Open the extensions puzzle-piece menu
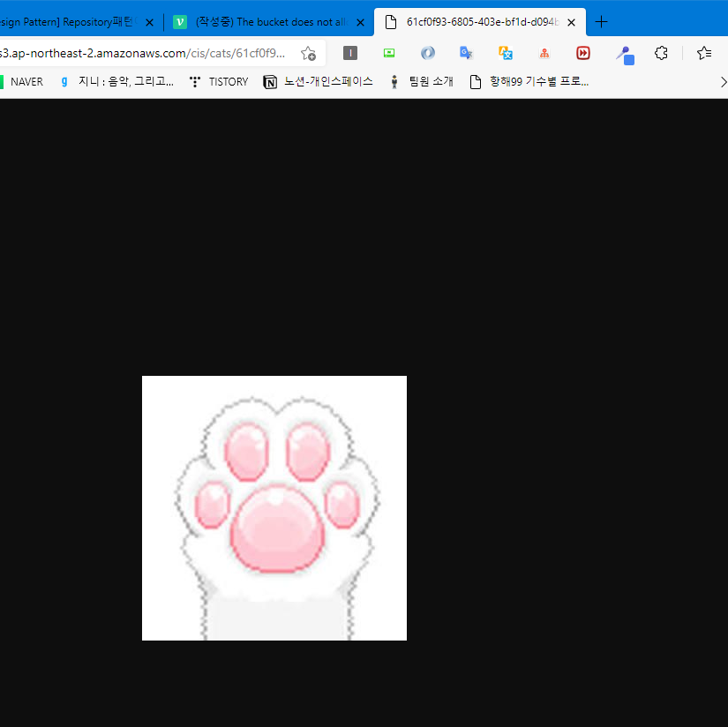The height and width of the screenshot is (727, 728). click(661, 54)
